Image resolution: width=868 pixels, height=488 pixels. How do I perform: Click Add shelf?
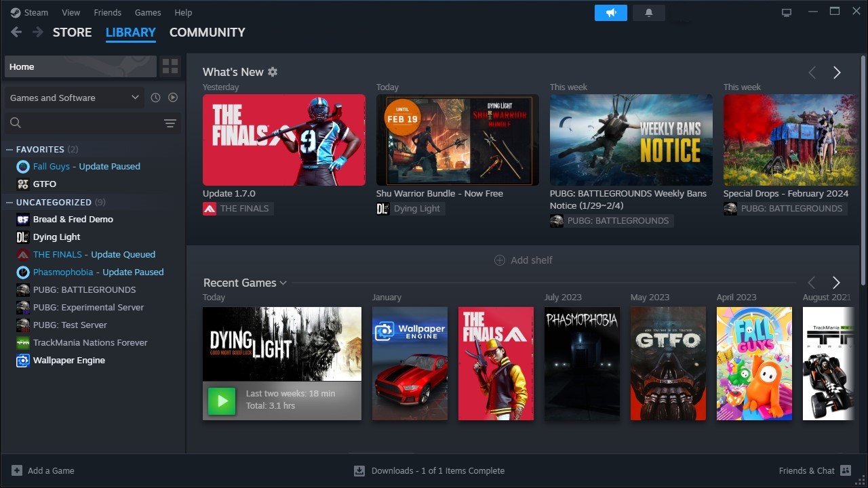pyautogui.click(x=523, y=260)
